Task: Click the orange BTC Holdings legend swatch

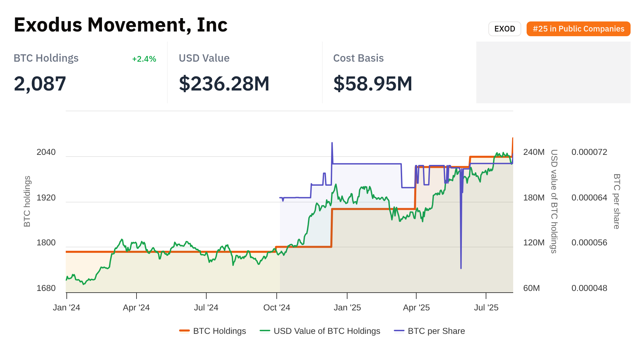Action: coord(184,331)
